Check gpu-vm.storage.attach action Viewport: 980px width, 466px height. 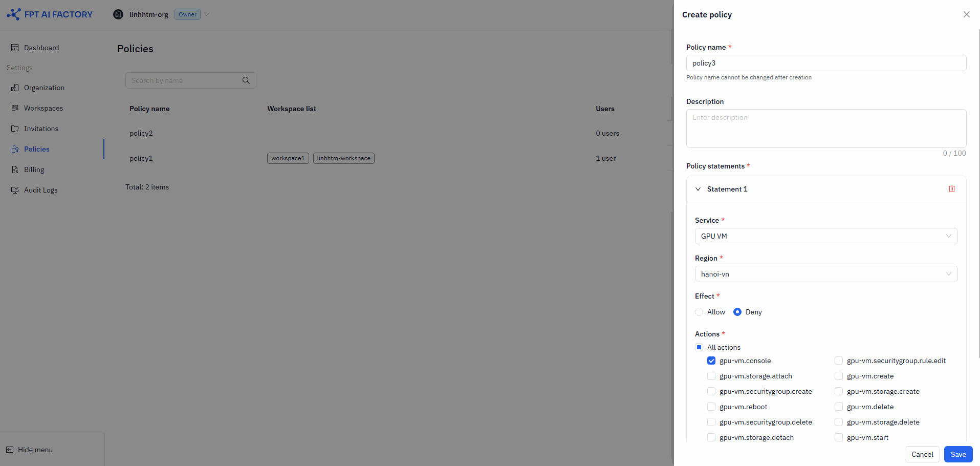pyautogui.click(x=711, y=376)
